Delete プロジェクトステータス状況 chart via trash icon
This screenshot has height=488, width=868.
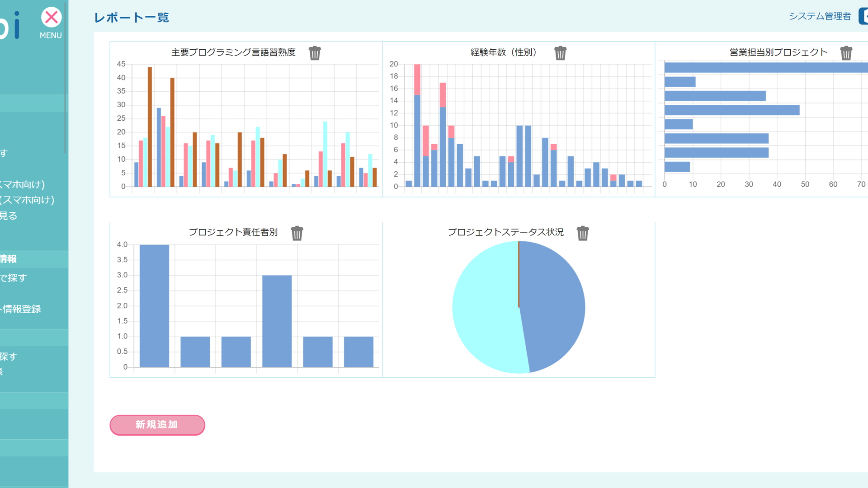[582, 233]
